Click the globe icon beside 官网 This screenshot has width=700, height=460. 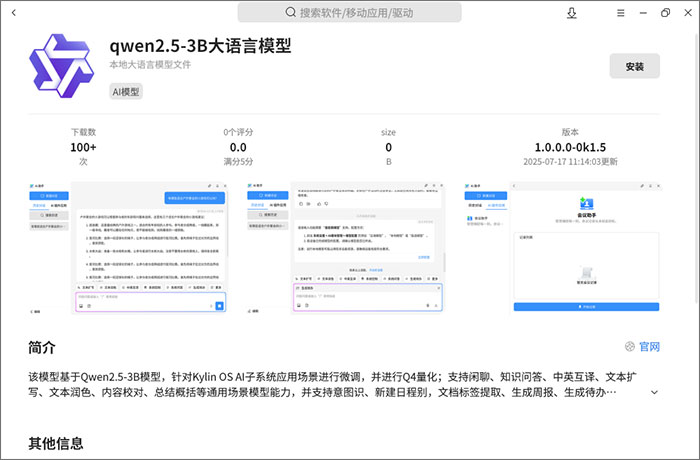pos(629,347)
